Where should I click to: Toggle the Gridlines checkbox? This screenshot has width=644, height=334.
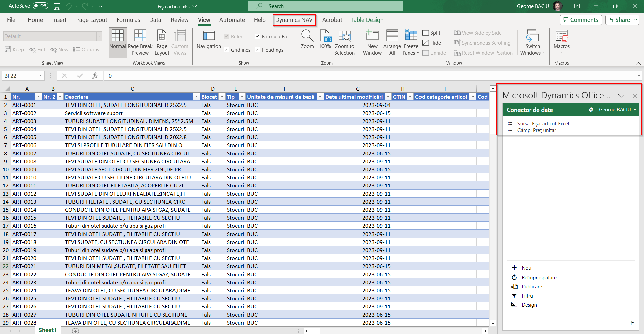pos(226,50)
